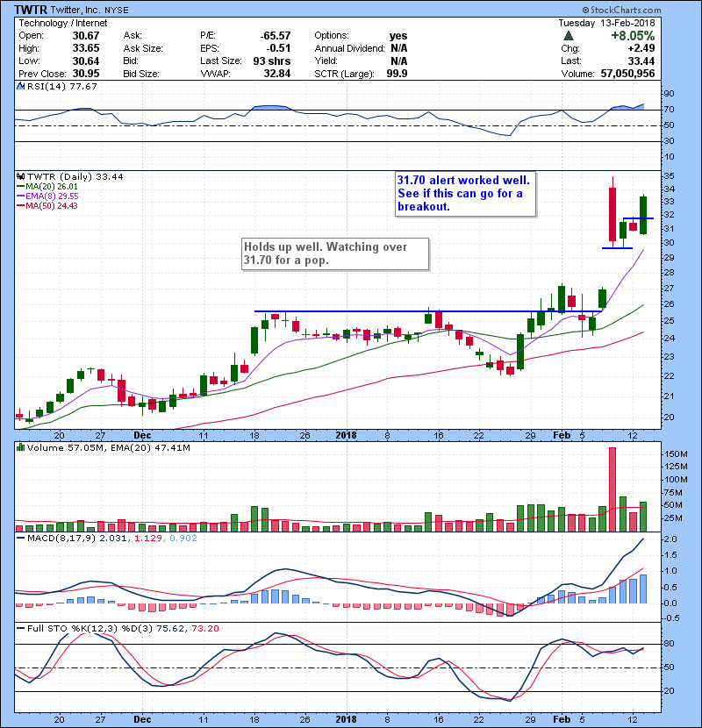Click the Options value yes
Viewport: 702px width, 728px height.
click(398, 36)
